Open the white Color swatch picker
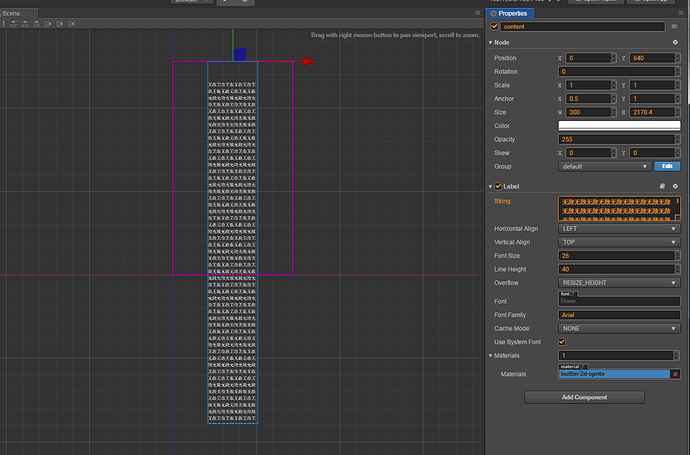The height and width of the screenshot is (455, 690). (618, 125)
